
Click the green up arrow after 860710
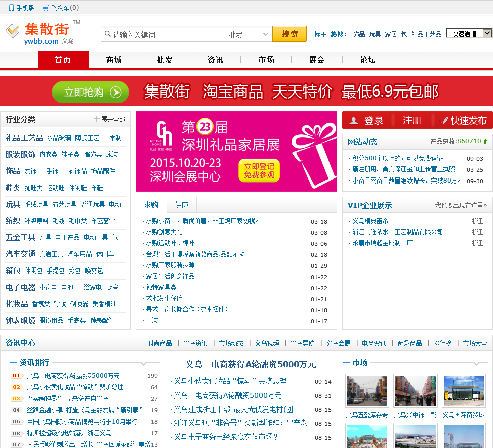click(485, 141)
